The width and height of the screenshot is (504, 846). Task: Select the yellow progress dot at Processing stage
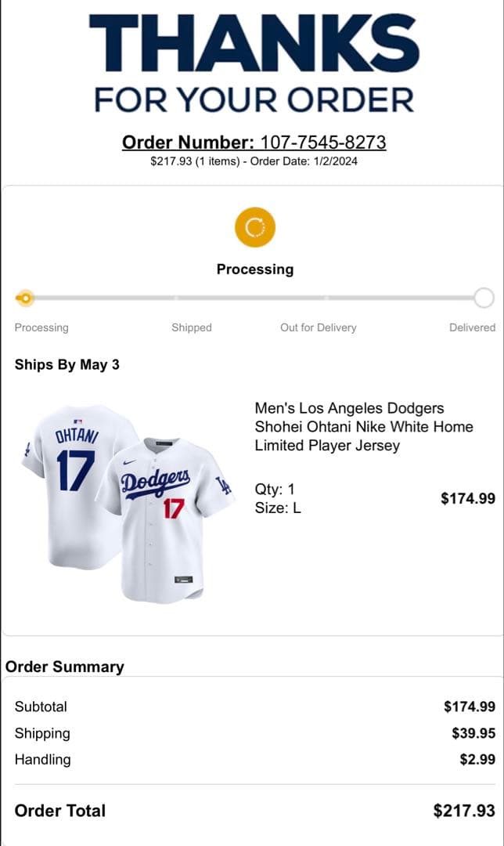pyautogui.click(x=26, y=298)
